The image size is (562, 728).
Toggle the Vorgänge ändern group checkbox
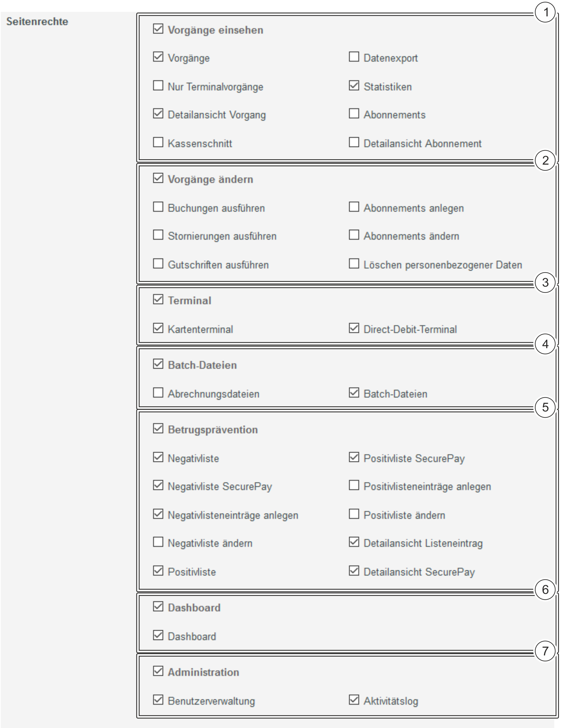158,178
